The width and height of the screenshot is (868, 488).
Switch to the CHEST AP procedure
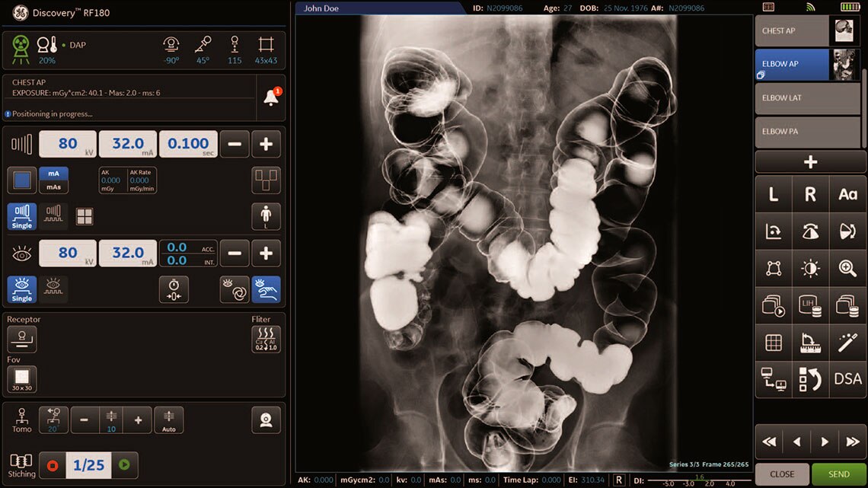tap(792, 30)
